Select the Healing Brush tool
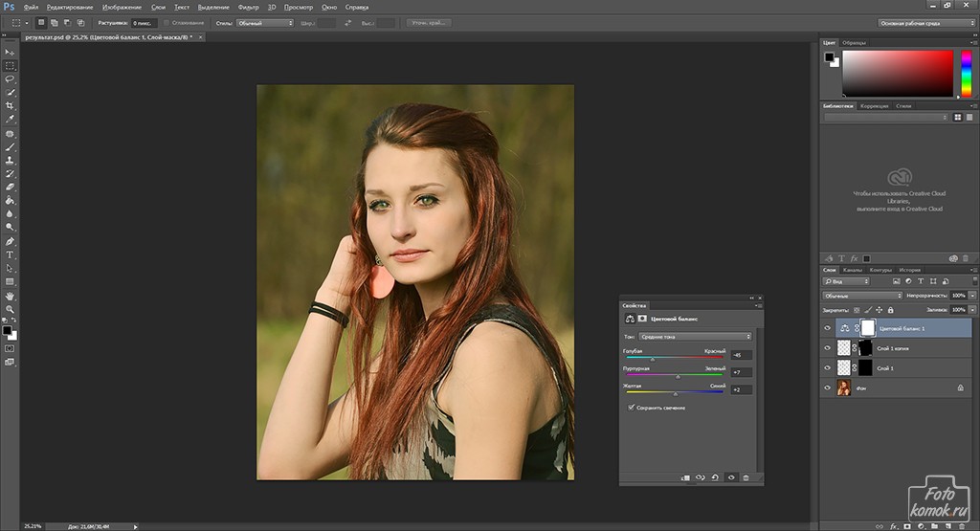This screenshot has height=531, width=980. 10,134
